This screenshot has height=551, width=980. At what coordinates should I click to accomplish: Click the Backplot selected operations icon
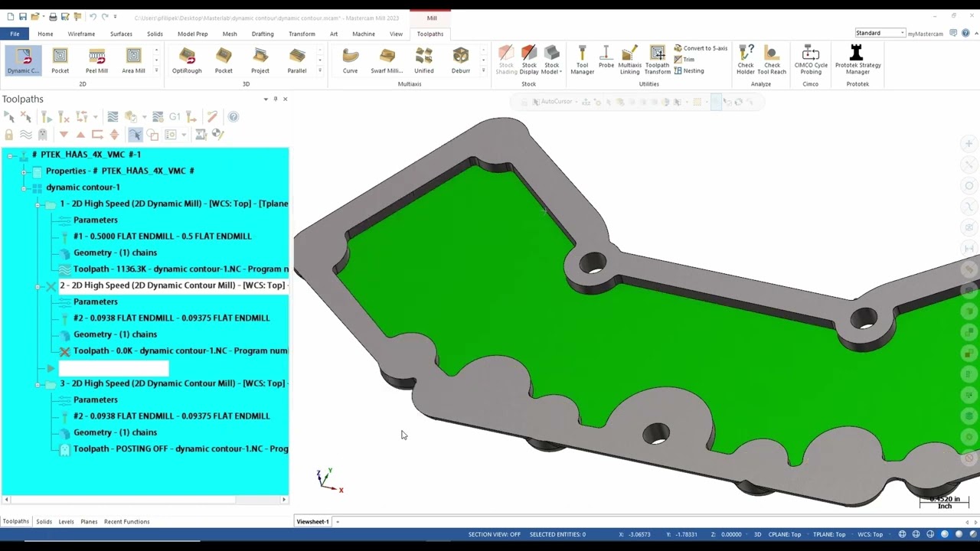point(113,117)
